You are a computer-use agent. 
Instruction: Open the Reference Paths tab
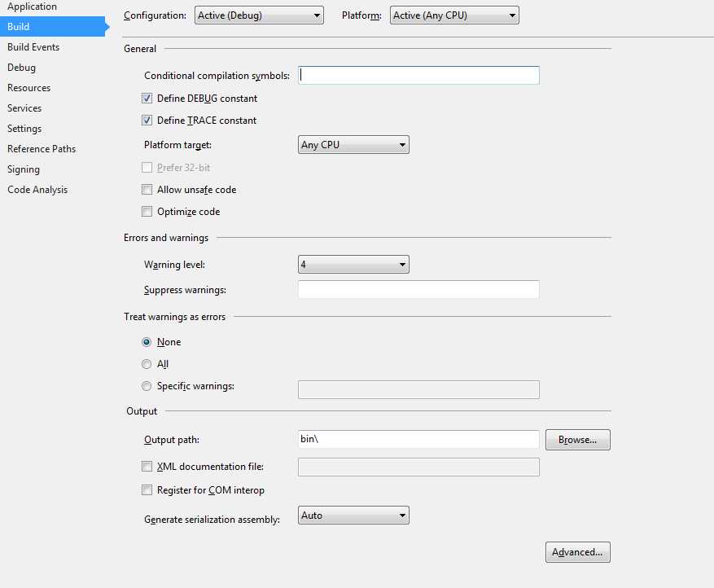42,149
